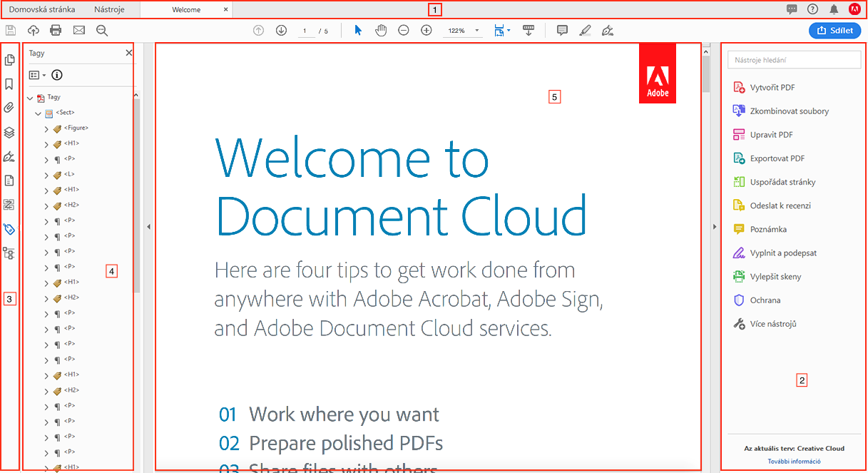Click the Nástroje hledání search field
868x473 pixels.
click(x=794, y=61)
